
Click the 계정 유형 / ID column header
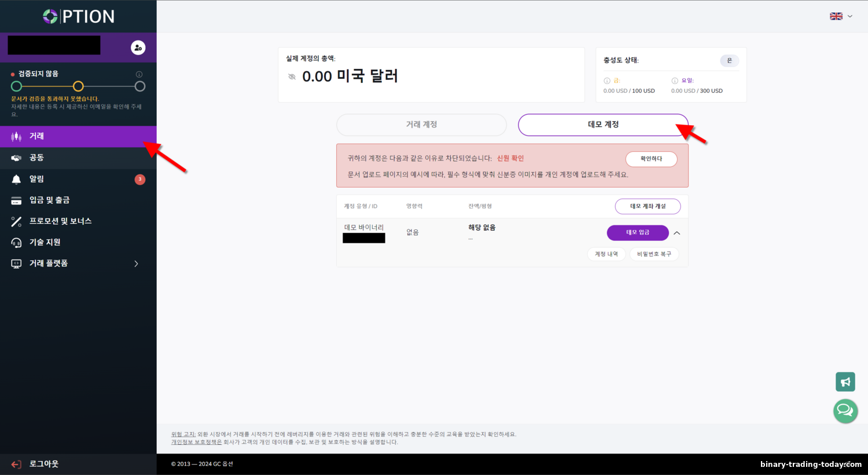361,206
